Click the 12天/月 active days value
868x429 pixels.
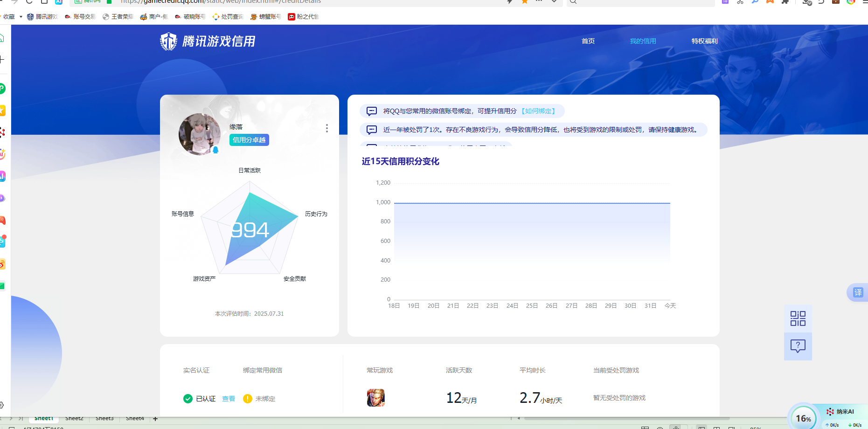click(461, 398)
